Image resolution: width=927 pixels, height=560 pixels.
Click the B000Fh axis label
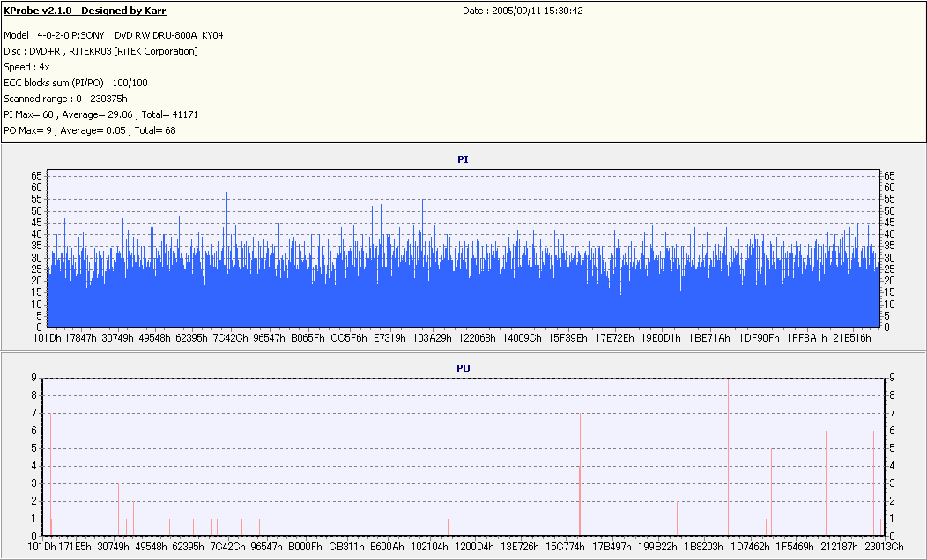pyautogui.click(x=305, y=547)
